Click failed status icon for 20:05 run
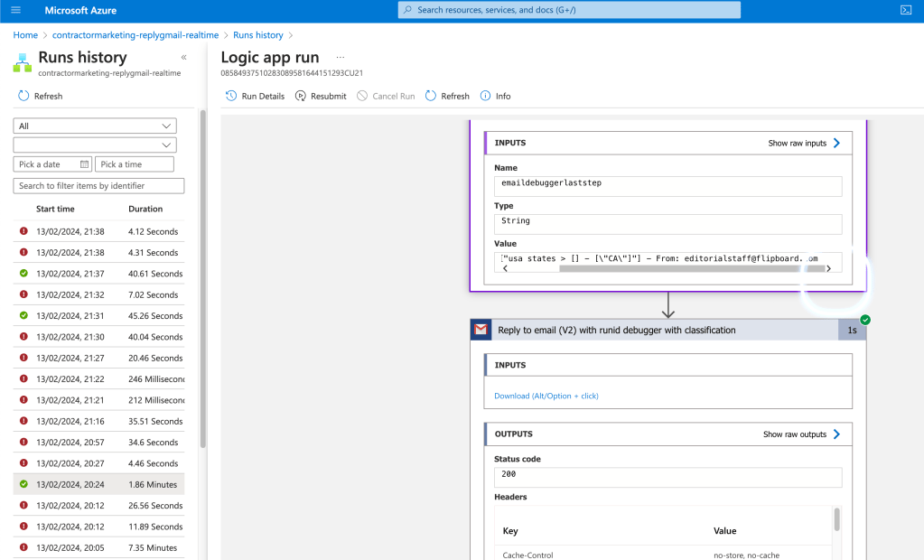The width and height of the screenshot is (924, 560). (23, 547)
